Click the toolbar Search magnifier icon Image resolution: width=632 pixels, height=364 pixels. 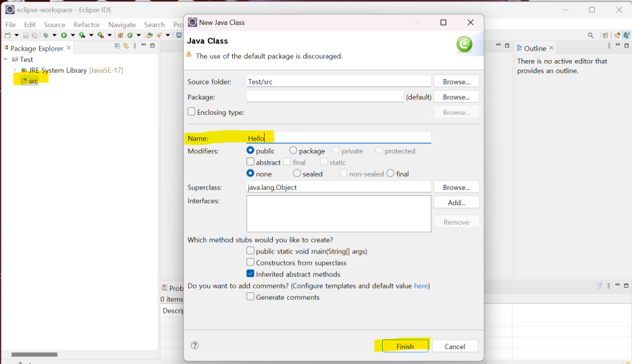[x=591, y=35]
